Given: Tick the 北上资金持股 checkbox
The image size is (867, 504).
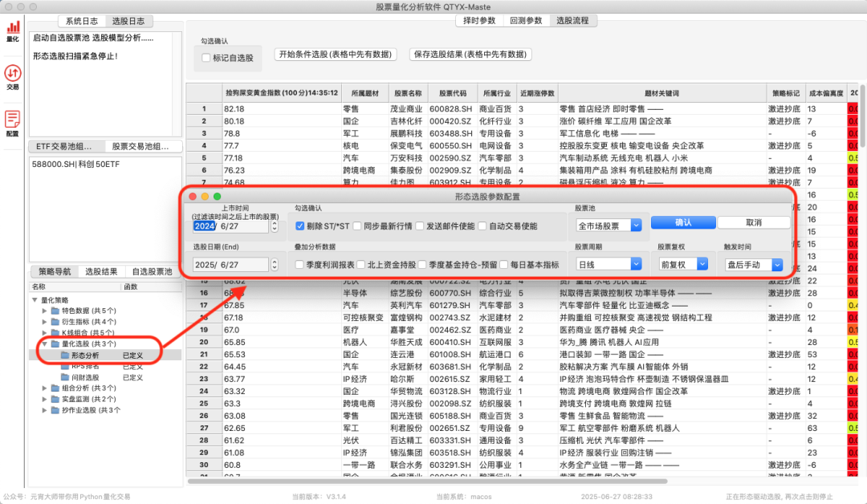Looking at the screenshot, I should tap(361, 265).
